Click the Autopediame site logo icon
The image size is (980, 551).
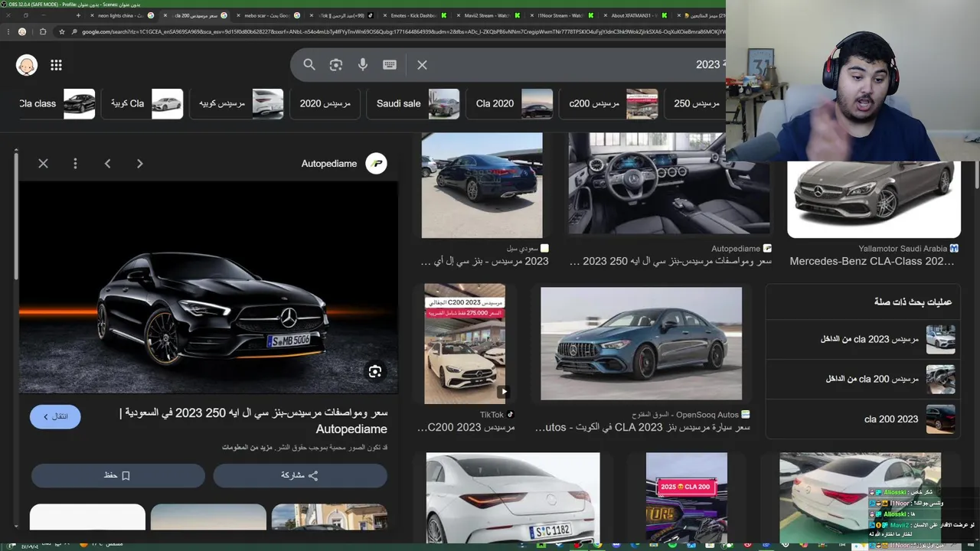[x=376, y=163]
